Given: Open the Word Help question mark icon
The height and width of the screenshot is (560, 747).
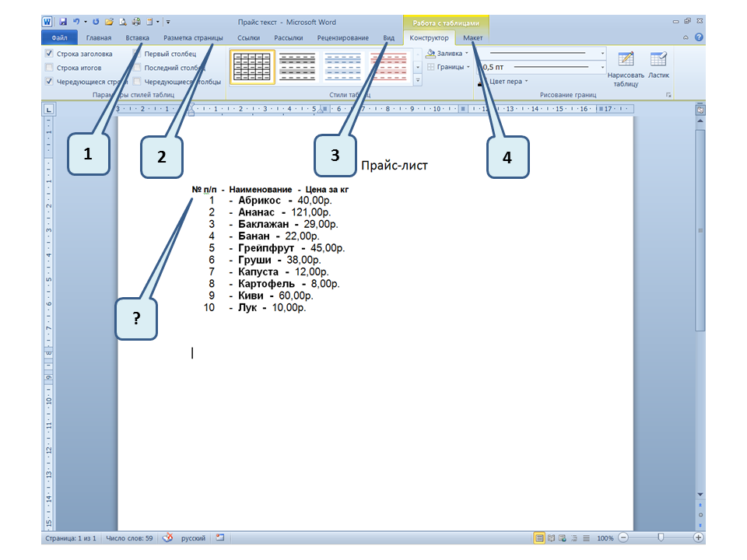Looking at the screenshot, I should point(699,37).
